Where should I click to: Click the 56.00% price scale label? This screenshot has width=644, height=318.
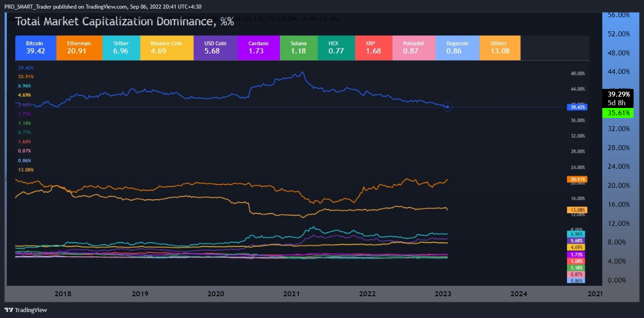619,15
